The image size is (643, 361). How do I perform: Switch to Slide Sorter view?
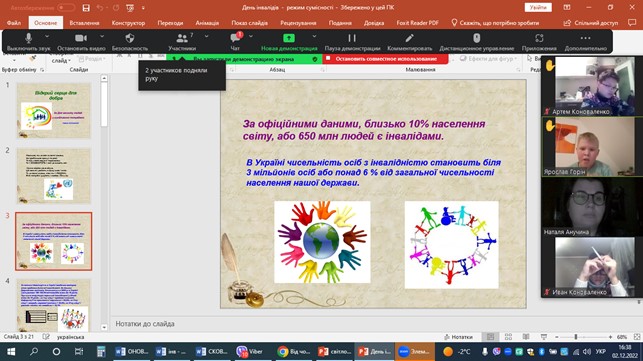(508, 337)
